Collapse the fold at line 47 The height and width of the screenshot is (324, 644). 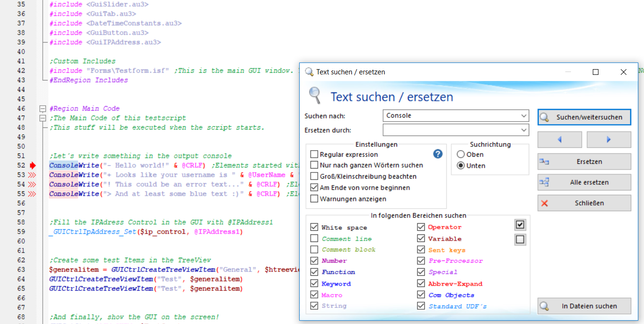(x=43, y=118)
